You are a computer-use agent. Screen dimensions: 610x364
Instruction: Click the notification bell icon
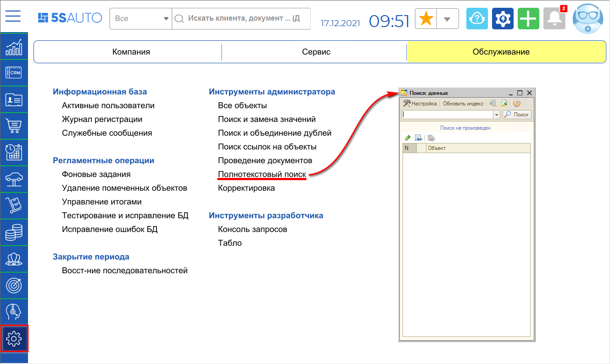(554, 19)
